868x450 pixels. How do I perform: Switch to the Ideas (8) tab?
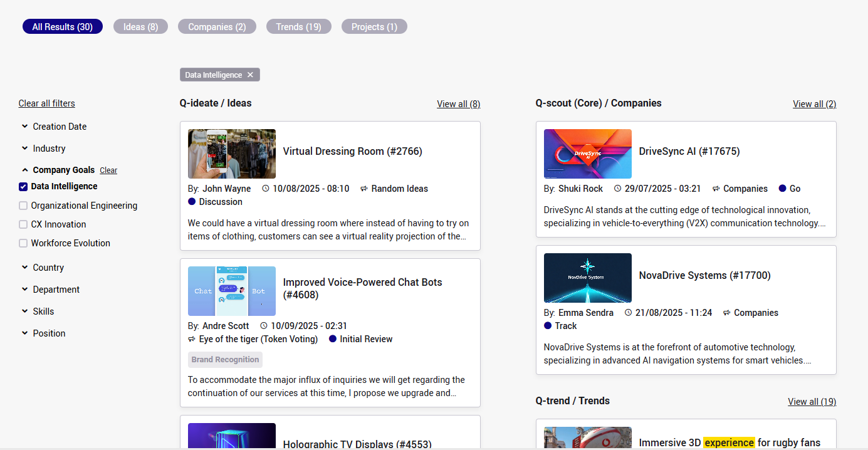(x=140, y=27)
